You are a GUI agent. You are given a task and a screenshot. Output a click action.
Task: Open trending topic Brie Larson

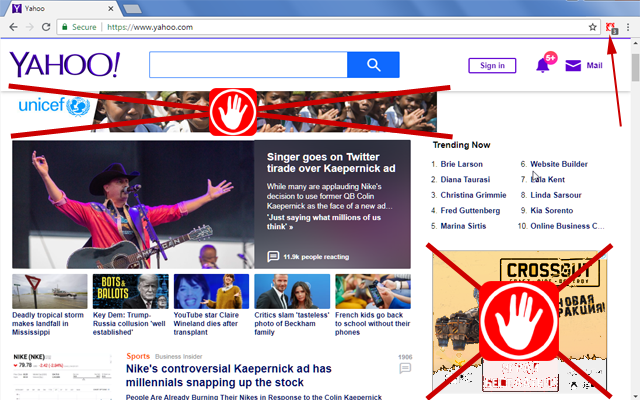461,164
